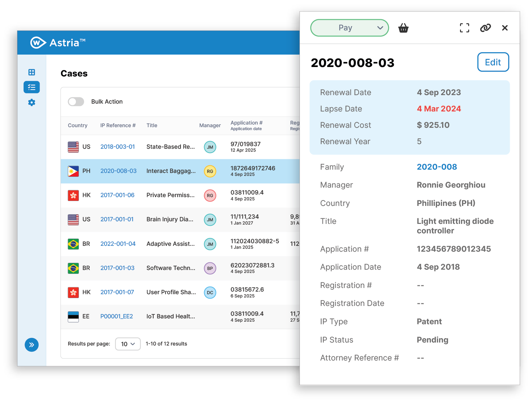
Task: Open the Pay dropdown
Action: tap(349, 28)
